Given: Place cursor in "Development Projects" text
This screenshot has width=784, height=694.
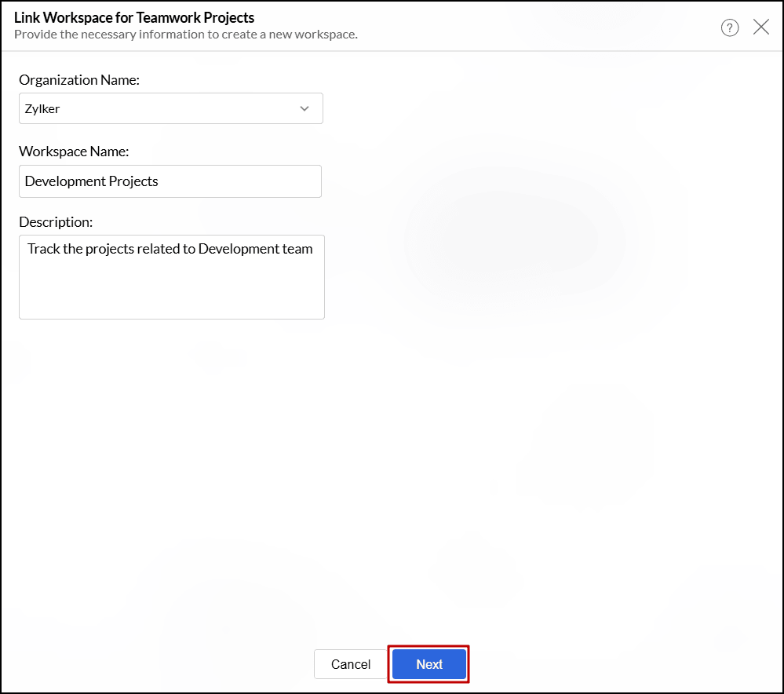Looking at the screenshot, I should click(x=92, y=181).
